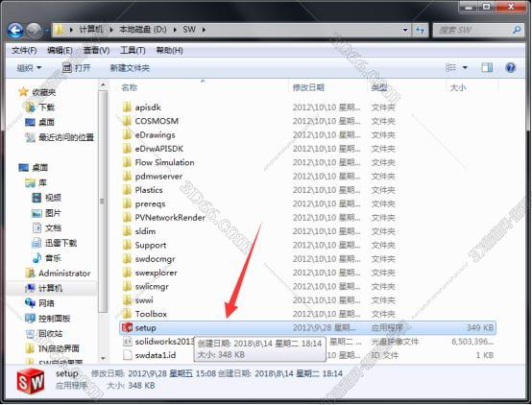Click the 打开 toolbar button
Viewport: 532px width, 405px height.
77,68
